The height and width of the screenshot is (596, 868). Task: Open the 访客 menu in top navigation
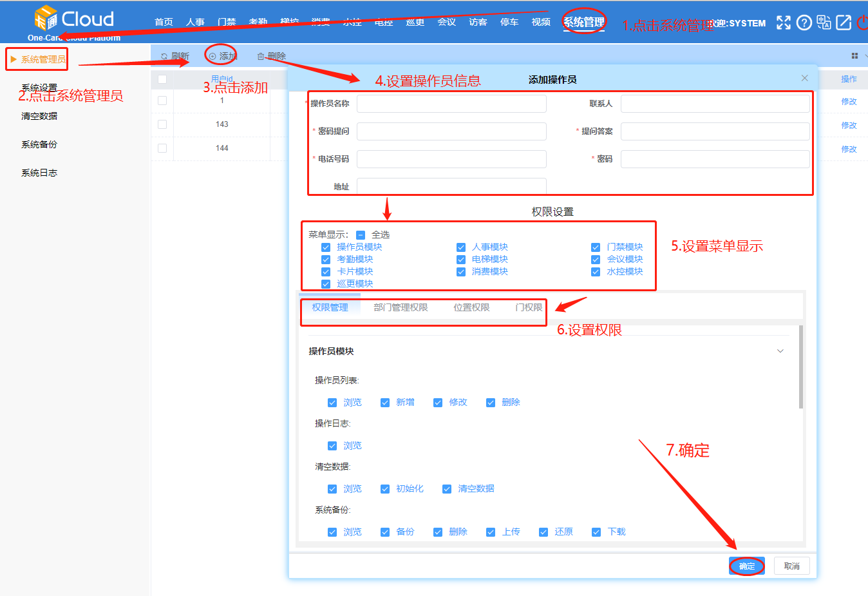point(478,22)
